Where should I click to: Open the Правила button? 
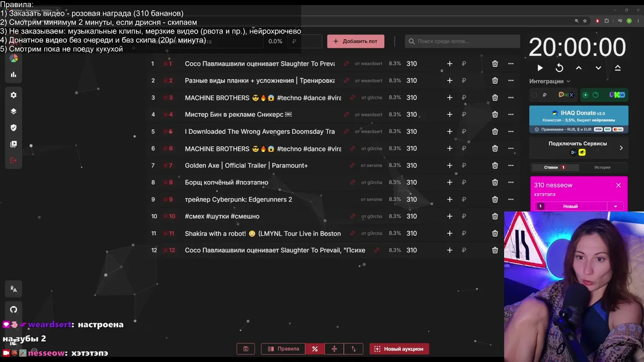284,349
